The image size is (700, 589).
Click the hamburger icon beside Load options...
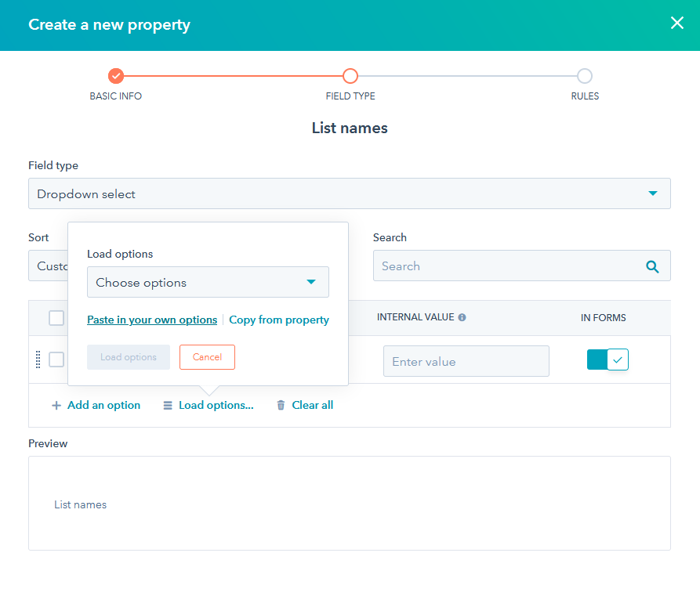coord(166,405)
